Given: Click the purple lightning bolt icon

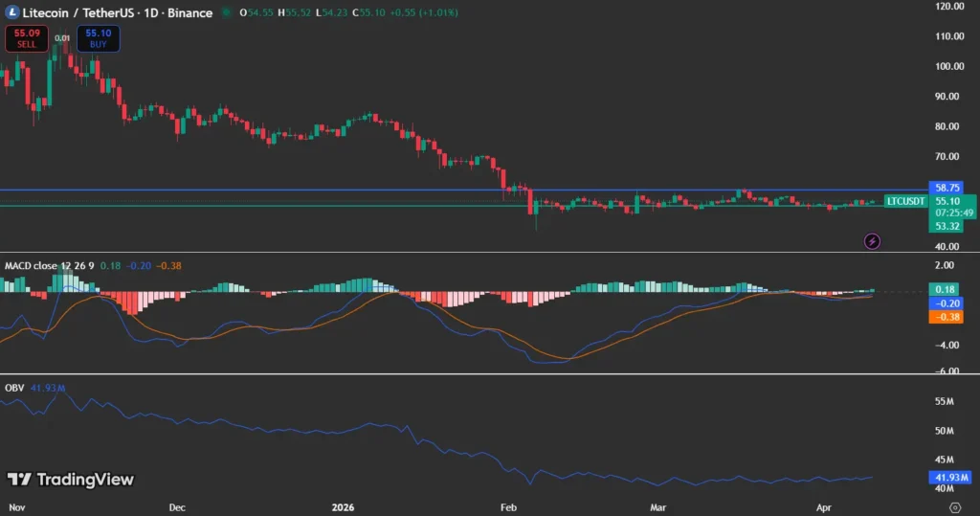Looking at the screenshot, I should pos(872,241).
